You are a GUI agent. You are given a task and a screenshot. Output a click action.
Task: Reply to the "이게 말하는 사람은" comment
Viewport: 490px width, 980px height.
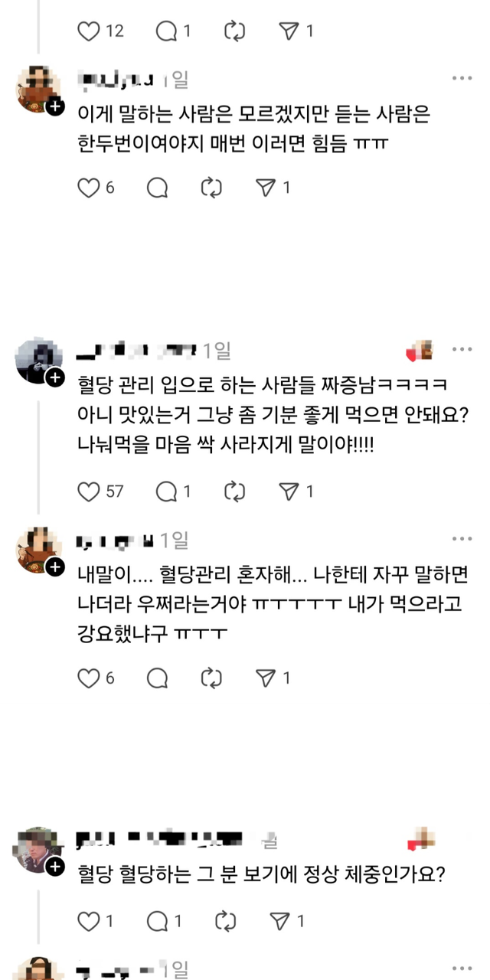click(157, 188)
